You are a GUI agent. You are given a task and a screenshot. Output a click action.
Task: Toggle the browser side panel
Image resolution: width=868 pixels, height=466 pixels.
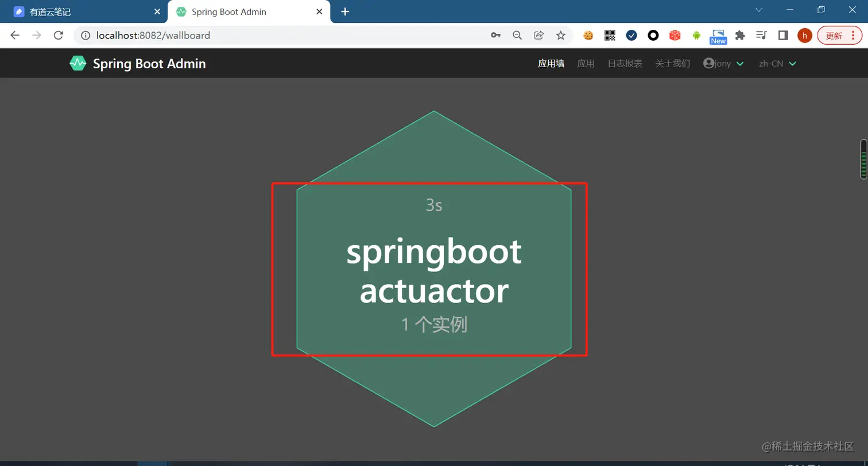coord(783,36)
